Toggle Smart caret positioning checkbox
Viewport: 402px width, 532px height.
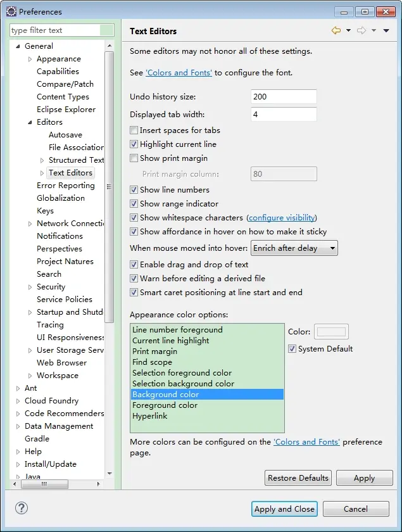click(134, 293)
